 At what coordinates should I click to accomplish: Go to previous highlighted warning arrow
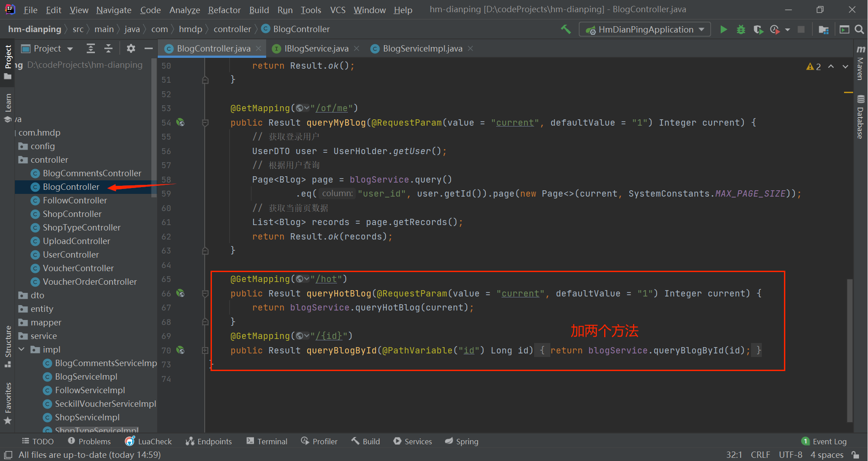pyautogui.click(x=831, y=66)
